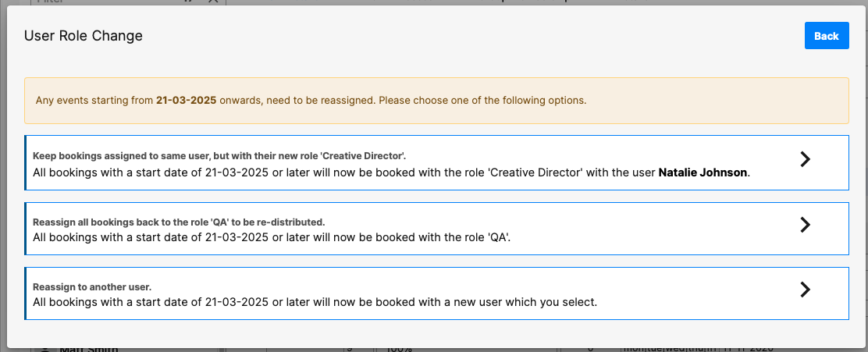Viewport: 868px width, 352px height.
Task: Click the bold name Natalie Johnson
Action: [x=703, y=172]
